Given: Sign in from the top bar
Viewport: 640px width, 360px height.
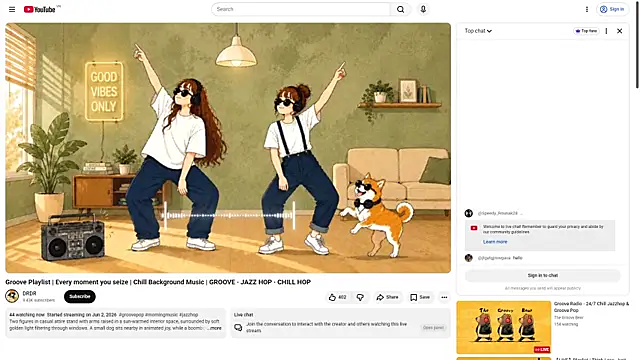Looking at the screenshot, I should (612, 9).
